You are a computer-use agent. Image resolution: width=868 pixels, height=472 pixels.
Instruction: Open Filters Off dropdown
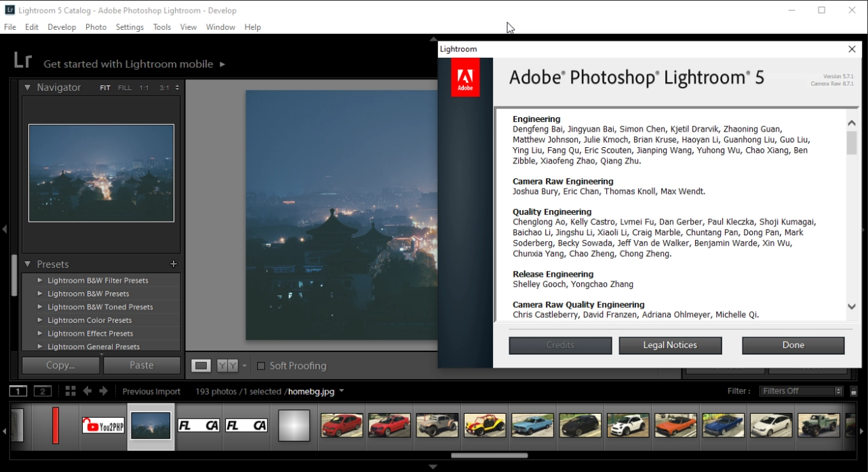[x=801, y=391]
